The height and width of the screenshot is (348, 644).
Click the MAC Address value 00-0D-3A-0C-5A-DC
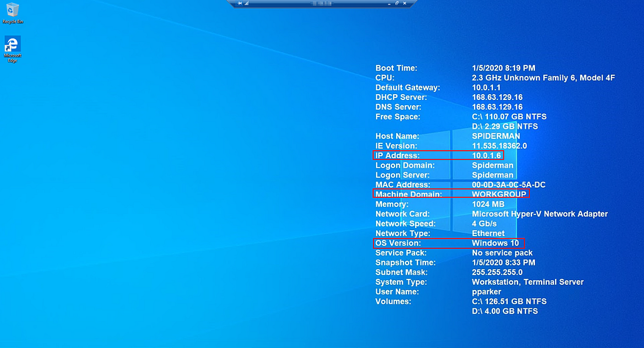509,185
